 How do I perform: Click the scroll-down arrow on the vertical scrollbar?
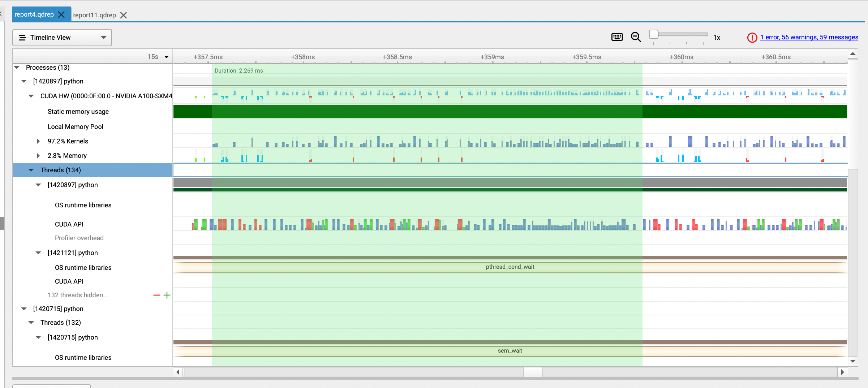(853, 361)
